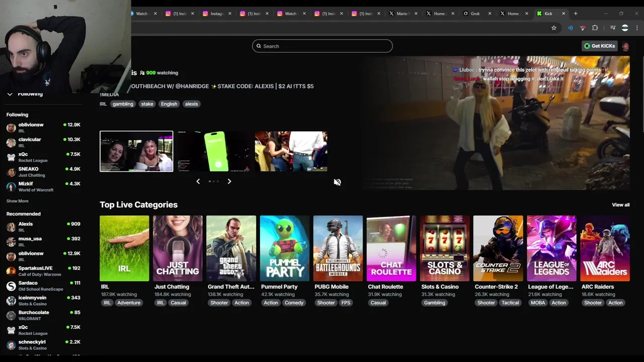644x362 pixels.
Task: Open the IRL category card
Action: [x=124, y=248]
